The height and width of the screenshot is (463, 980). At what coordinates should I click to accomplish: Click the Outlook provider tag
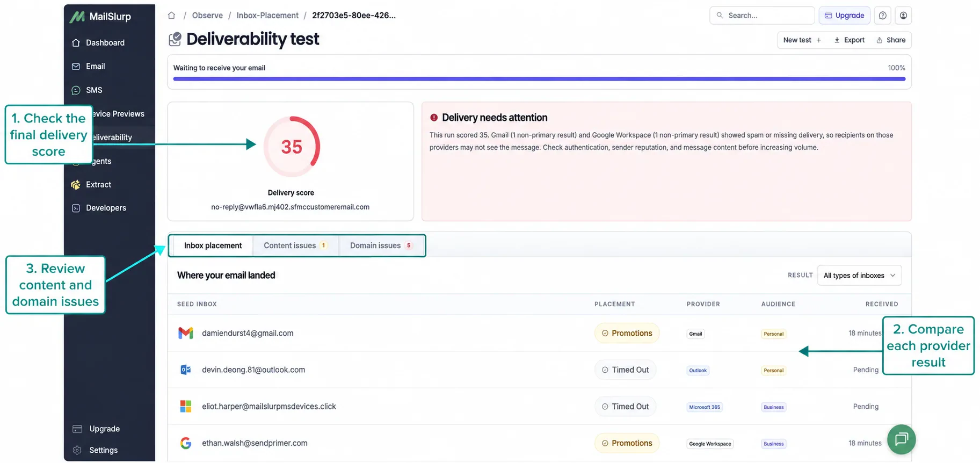698,371
